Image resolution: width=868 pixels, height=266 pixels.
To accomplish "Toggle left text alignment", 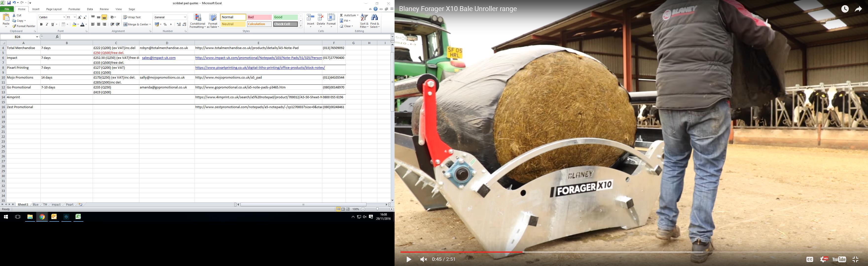I will point(93,24).
